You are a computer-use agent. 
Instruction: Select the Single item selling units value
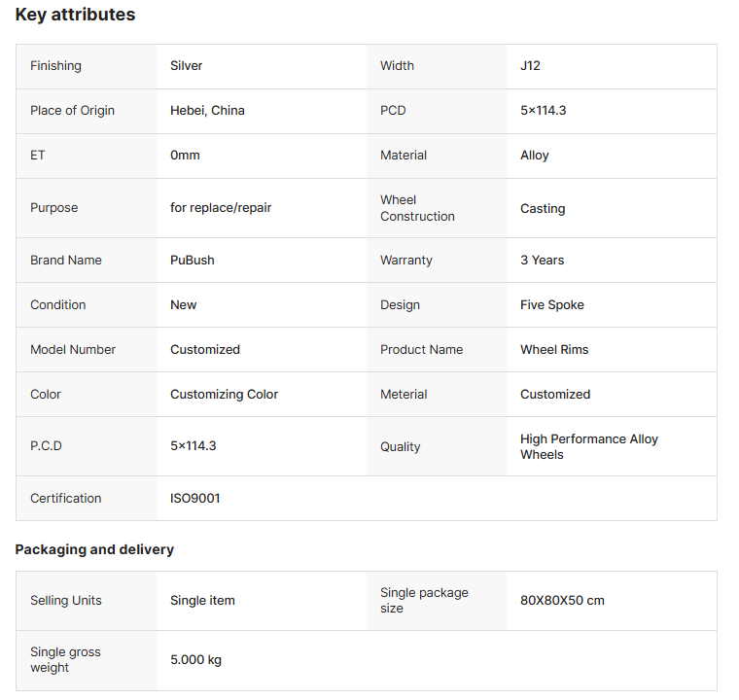202,601
